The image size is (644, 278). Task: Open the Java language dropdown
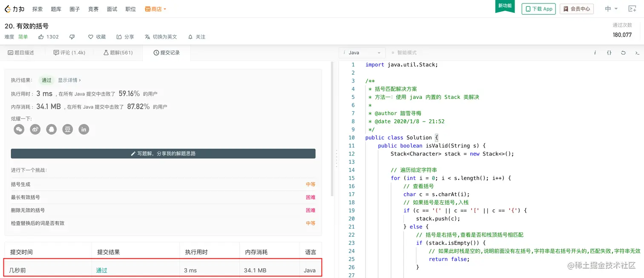[x=362, y=53]
